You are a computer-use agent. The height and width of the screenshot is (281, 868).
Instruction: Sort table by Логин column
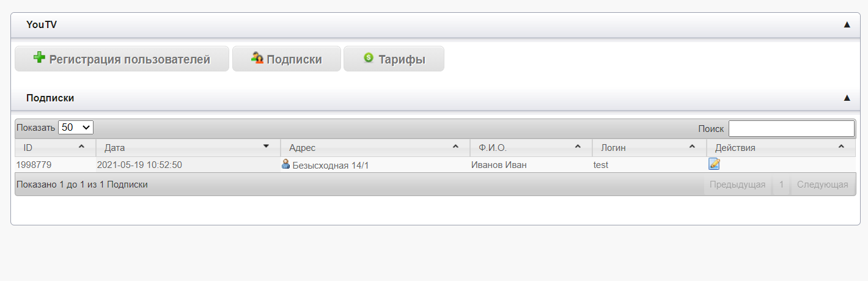649,148
